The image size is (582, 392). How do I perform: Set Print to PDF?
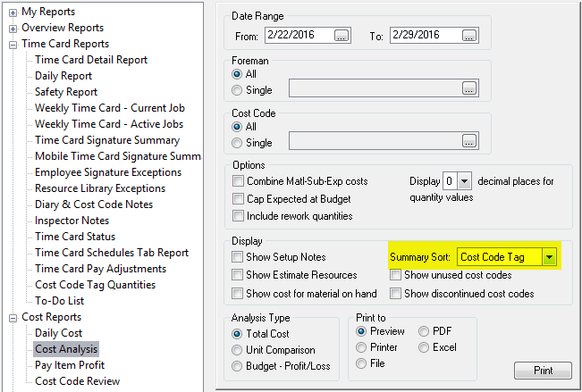pyautogui.click(x=424, y=330)
